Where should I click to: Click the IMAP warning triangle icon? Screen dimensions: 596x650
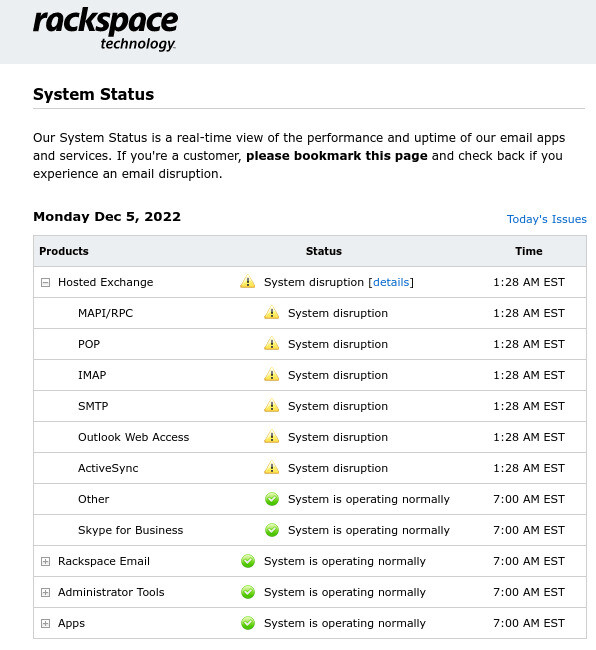tap(271, 374)
